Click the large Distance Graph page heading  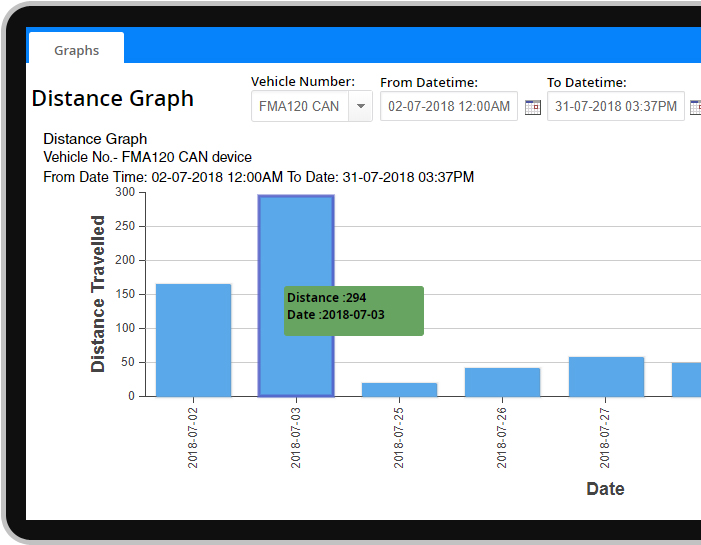pos(113,99)
